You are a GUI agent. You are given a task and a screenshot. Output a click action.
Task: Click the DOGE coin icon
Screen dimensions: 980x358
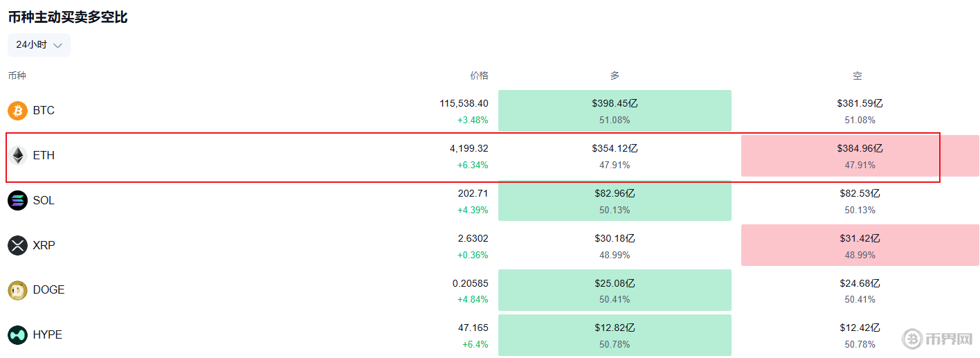(17, 290)
